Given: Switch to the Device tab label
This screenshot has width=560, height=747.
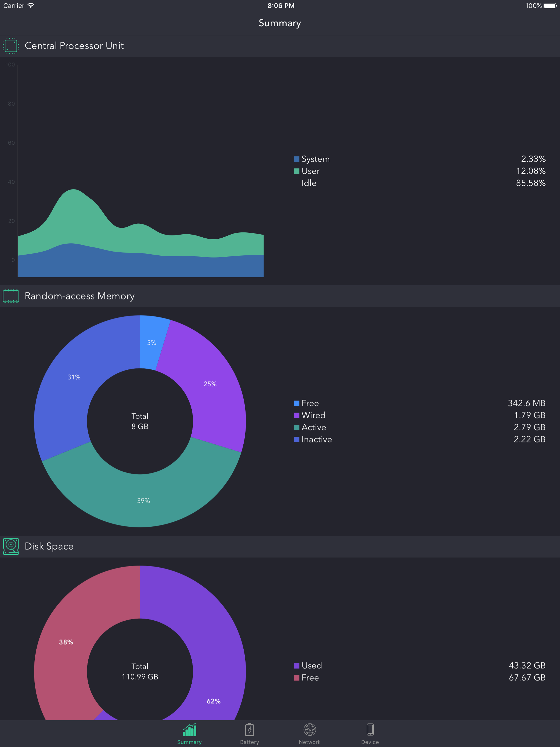Looking at the screenshot, I should (x=370, y=742).
